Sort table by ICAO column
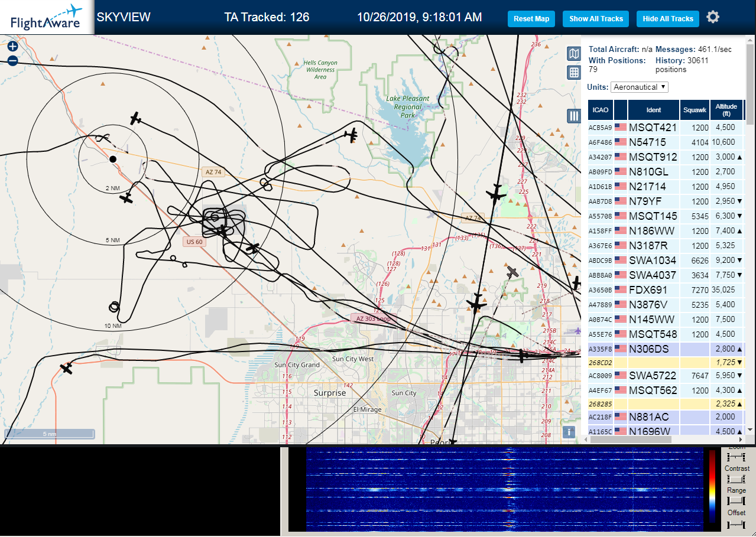Image resolution: width=756 pixels, height=537 pixels. [x=601, y=110]
